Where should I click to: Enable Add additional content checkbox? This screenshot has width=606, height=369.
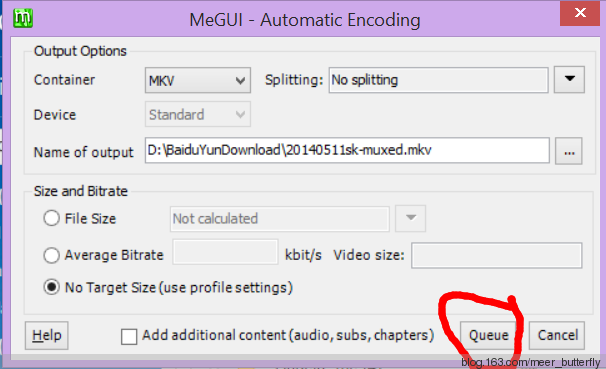tap(129, 337)
